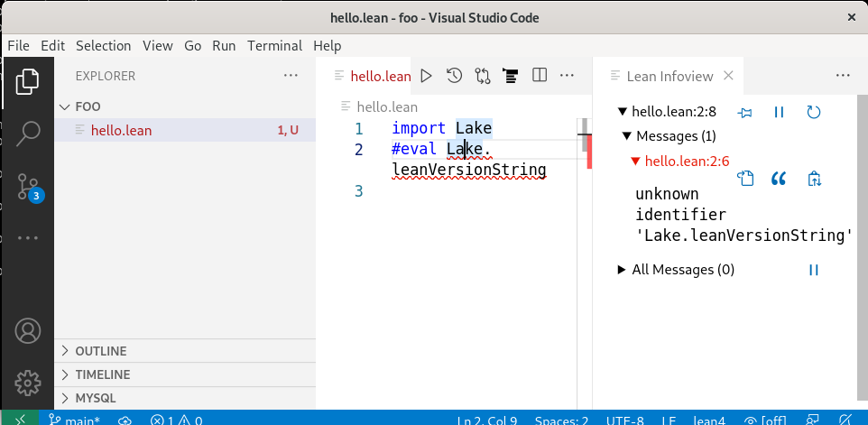The height and width of the screenshot is (425, 868).
Task: Click the open changes compare icon
Action: tap(483, 76)
